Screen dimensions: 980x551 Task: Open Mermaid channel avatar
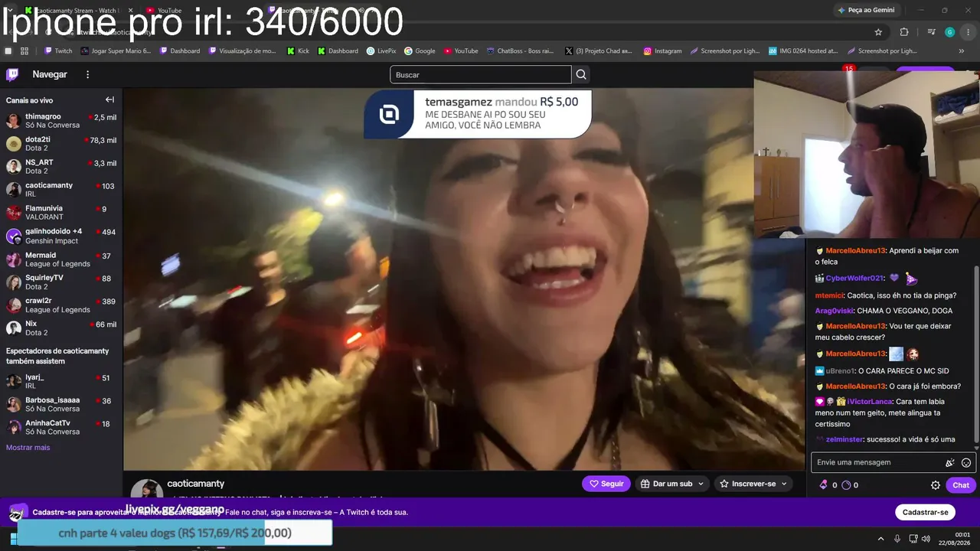tap(13, 259)
